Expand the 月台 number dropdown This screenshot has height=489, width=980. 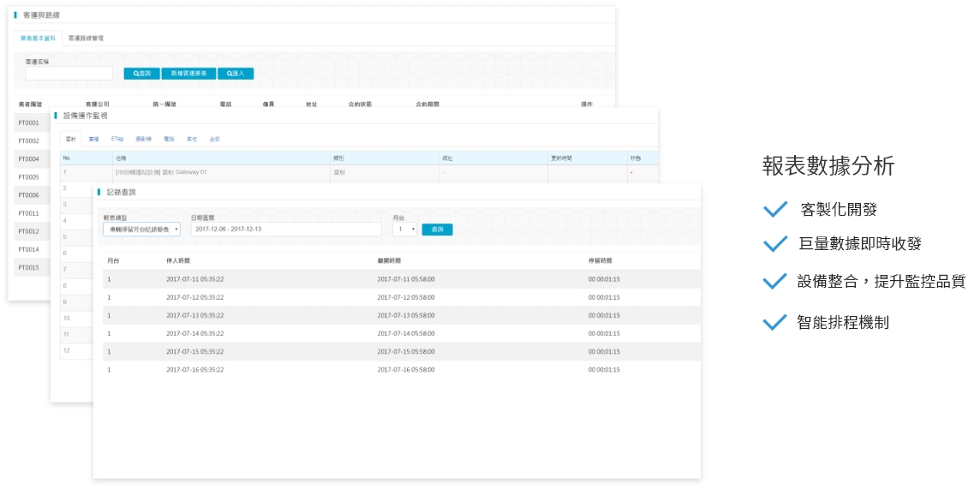pyautogui.click(x=403, y=230)
